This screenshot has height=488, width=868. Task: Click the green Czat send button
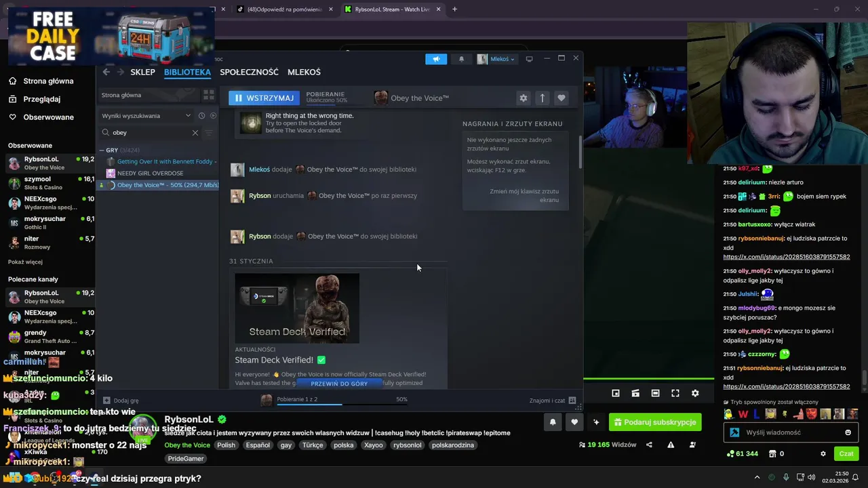click(846, 454)
